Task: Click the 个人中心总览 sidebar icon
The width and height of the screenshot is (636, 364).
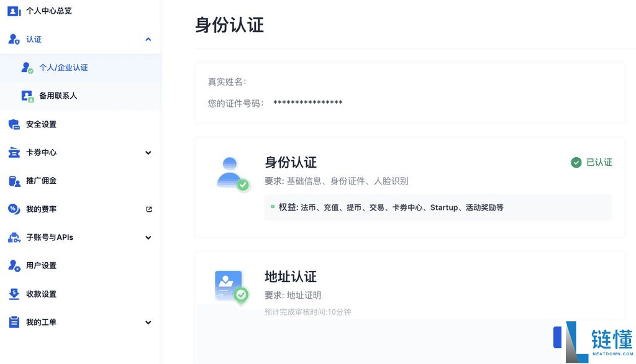Action: (x=14, y=11)
